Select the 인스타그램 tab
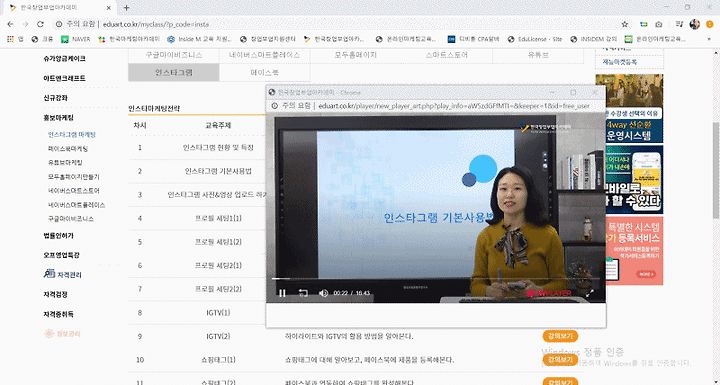 (x=174, y=73)
